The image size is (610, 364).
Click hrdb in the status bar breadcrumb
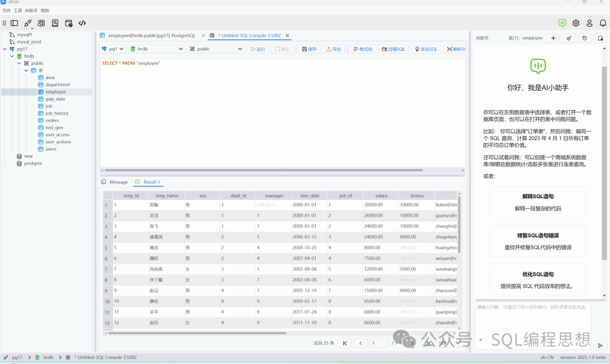click(48, 357)
